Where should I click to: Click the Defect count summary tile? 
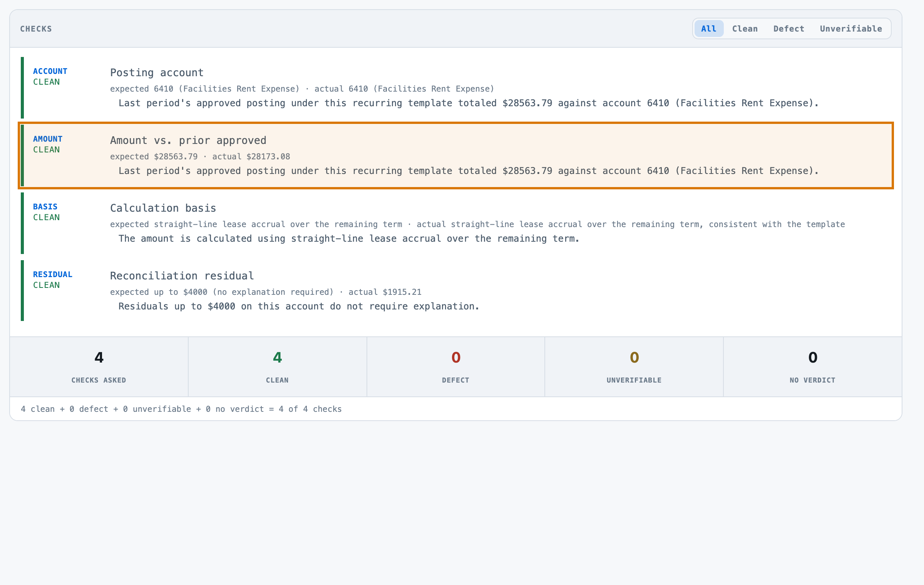[x=456, y=367]
